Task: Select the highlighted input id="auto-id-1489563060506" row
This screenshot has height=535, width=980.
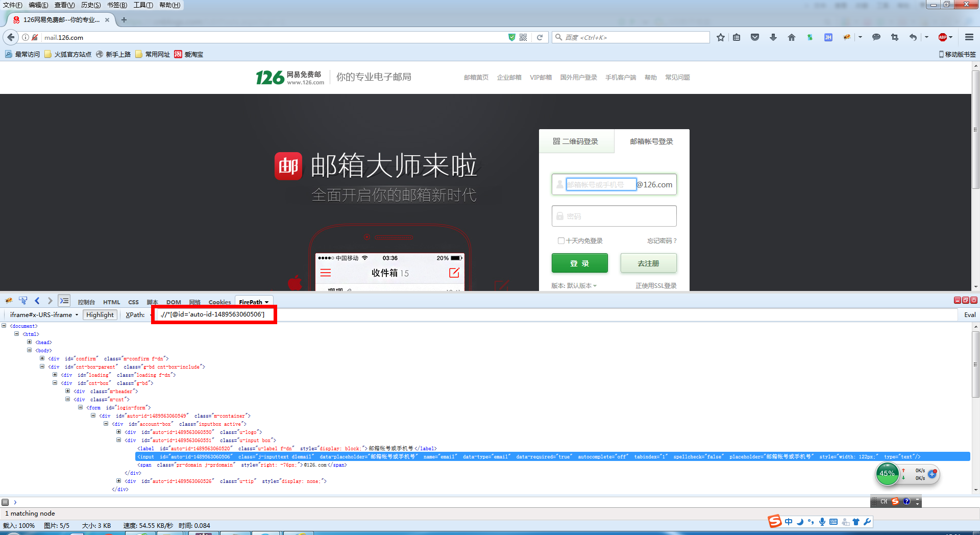Action: pyautogui.click(x=553, y=456)
